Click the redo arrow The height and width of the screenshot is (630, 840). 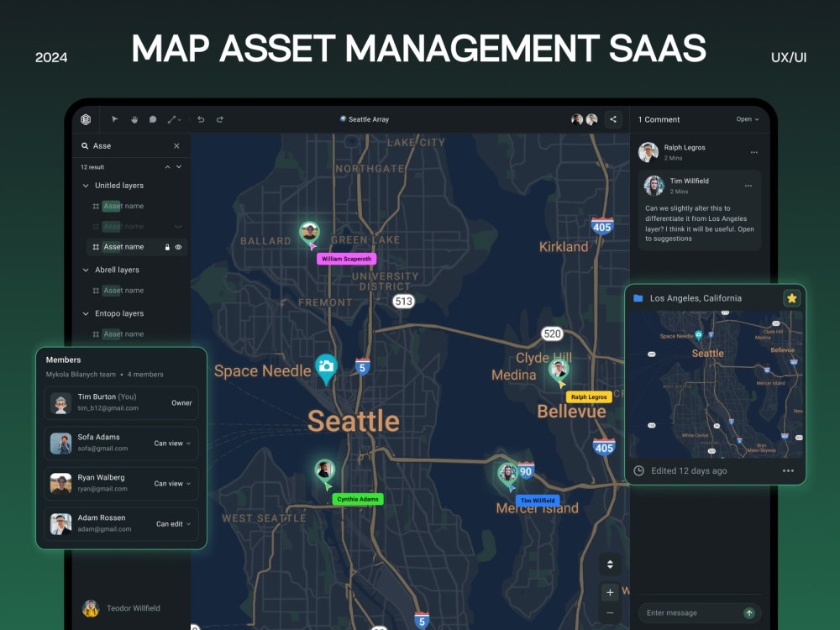(x=219, y=119)
